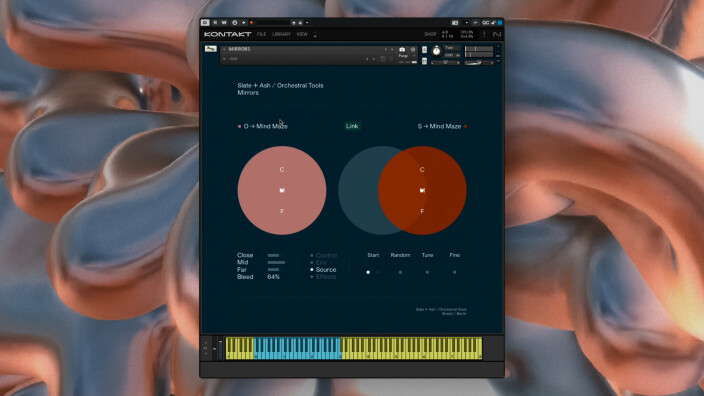Click the blue square icon in the host toolbar's right corner

pos(499,22)
